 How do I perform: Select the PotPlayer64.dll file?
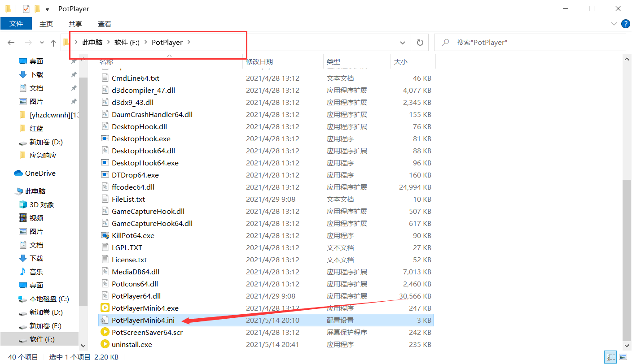click(x=136, y=296)
